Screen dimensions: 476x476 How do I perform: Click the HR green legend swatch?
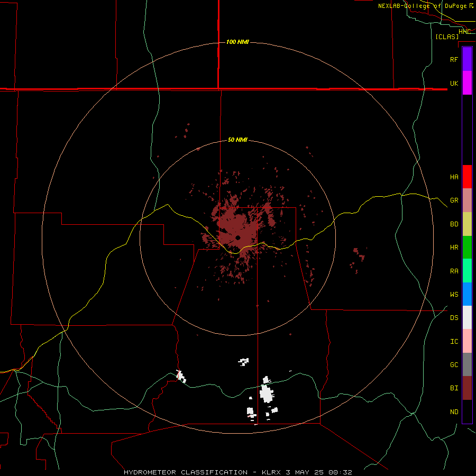(x=467, y=248)
